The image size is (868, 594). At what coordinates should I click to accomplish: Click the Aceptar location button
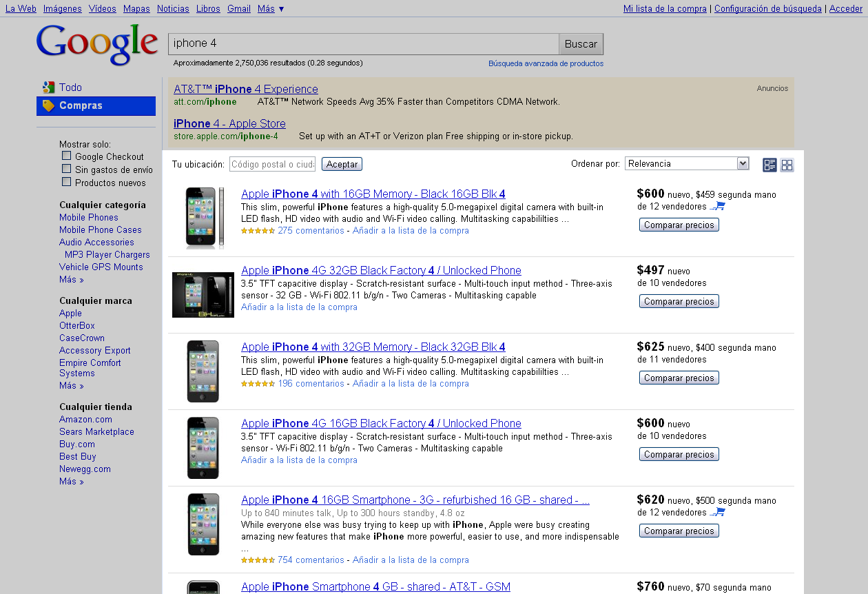(x=342, y=164)
